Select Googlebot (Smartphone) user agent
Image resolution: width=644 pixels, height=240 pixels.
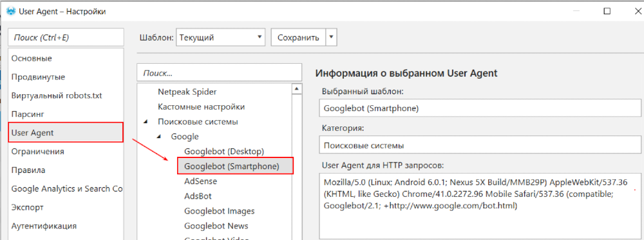click(x=235, y=166)
